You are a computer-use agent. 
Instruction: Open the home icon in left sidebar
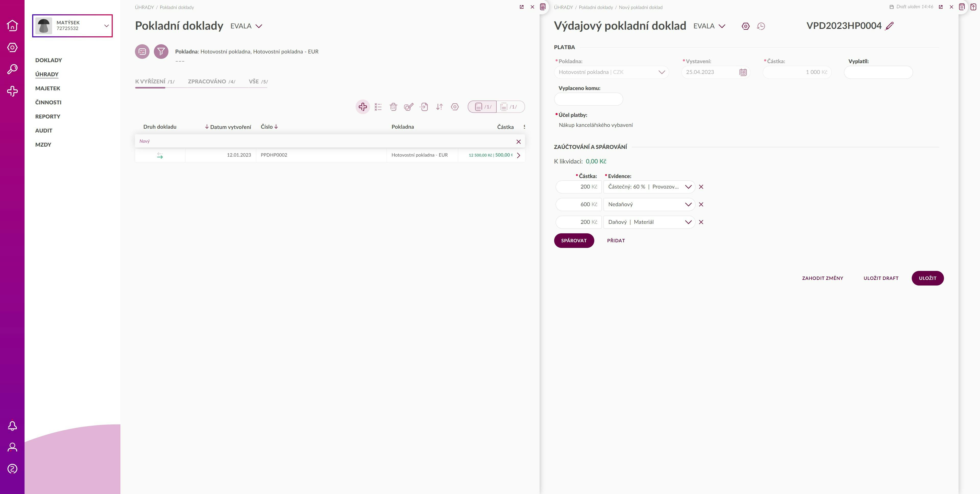[x=12, y=26]
